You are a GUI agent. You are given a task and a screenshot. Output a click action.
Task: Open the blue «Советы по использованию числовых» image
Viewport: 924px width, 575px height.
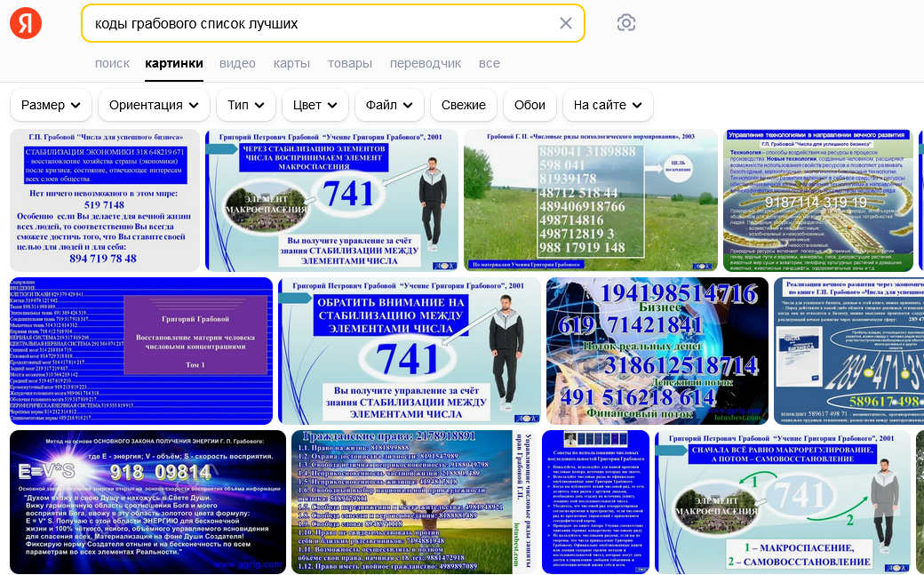595,502
